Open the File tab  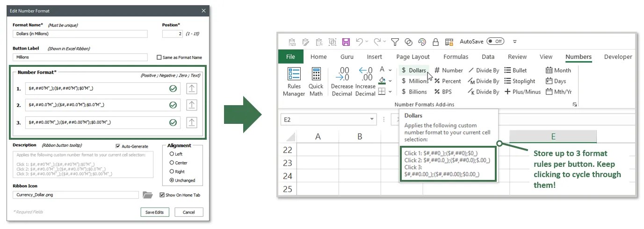[x=290, y=57]
